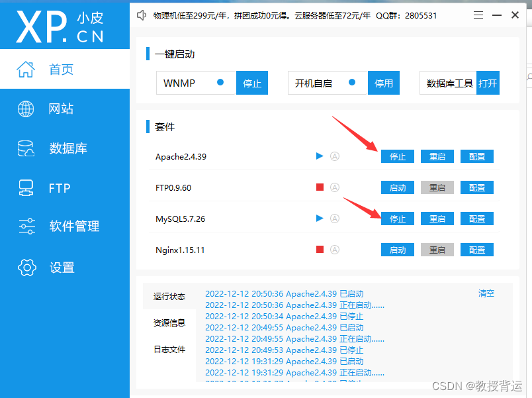Toggle the FTP auto-start A icon
The image size is (532, 398).
point(335,187)
